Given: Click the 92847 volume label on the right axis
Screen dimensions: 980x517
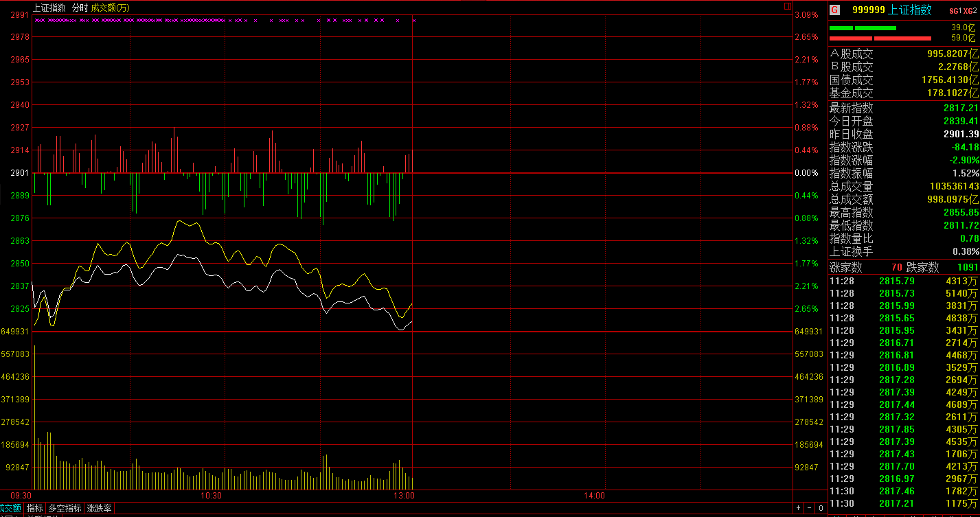Looking at the screenshot, I should 806,468.
